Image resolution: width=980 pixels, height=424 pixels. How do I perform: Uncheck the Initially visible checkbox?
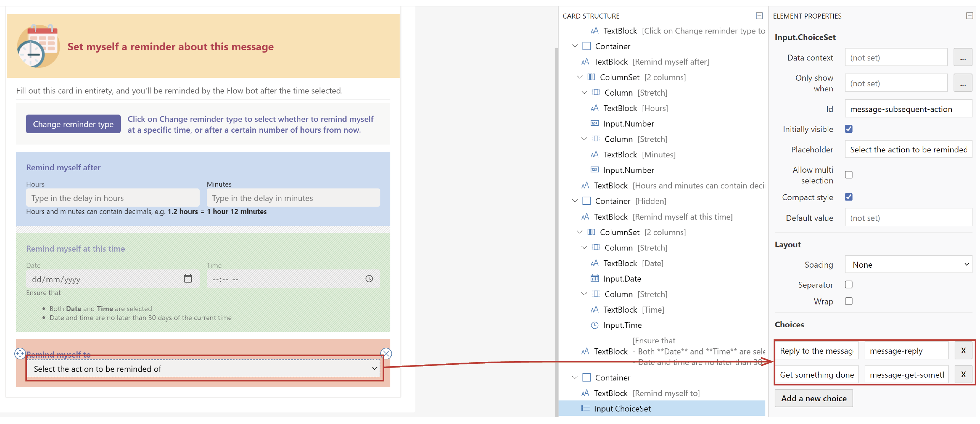point(849,129)
